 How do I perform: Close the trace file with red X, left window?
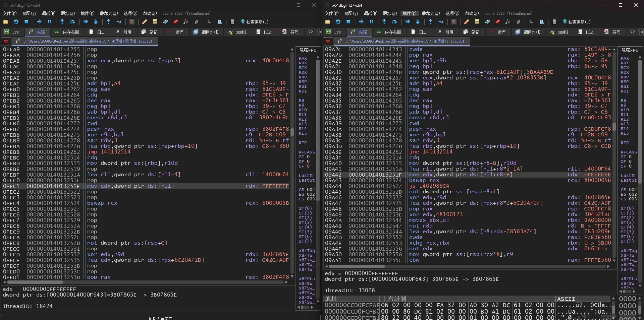coord(6,42)
